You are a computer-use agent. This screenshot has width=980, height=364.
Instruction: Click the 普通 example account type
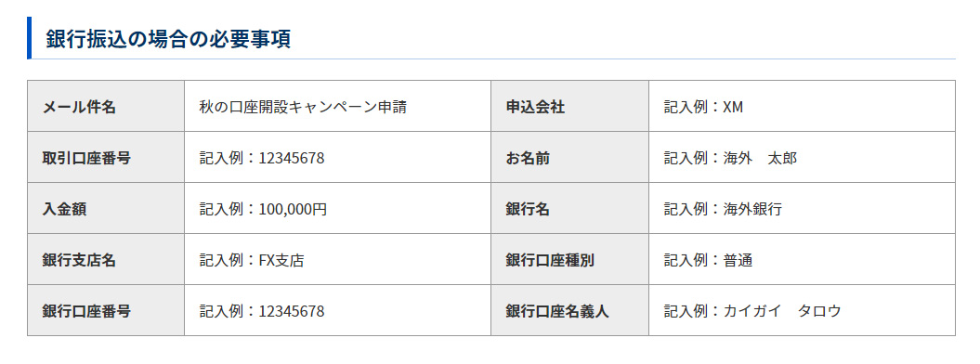click(x=738, y=260)
